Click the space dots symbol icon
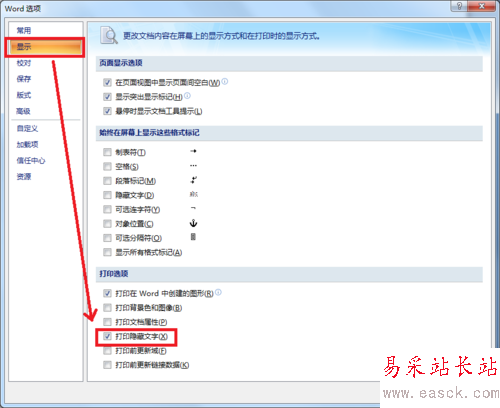The height and width of the screenshot is (408, 500). tap(193, 166)
